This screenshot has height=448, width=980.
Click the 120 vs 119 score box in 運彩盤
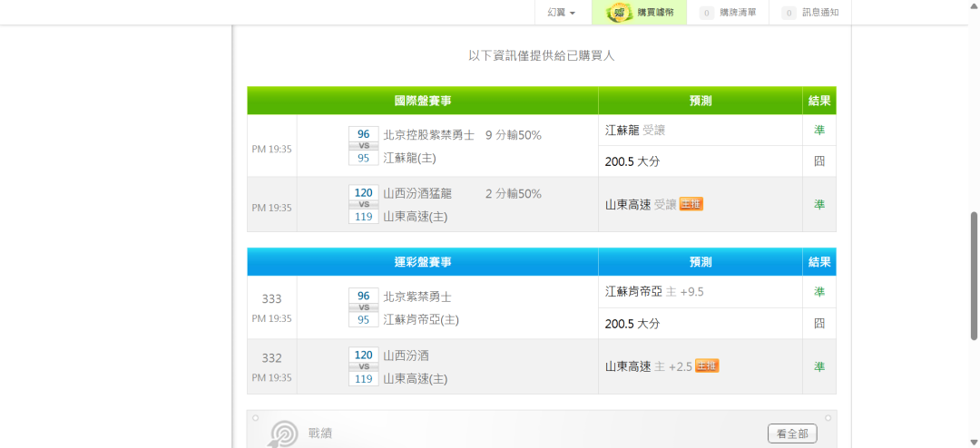click(363, 367)
